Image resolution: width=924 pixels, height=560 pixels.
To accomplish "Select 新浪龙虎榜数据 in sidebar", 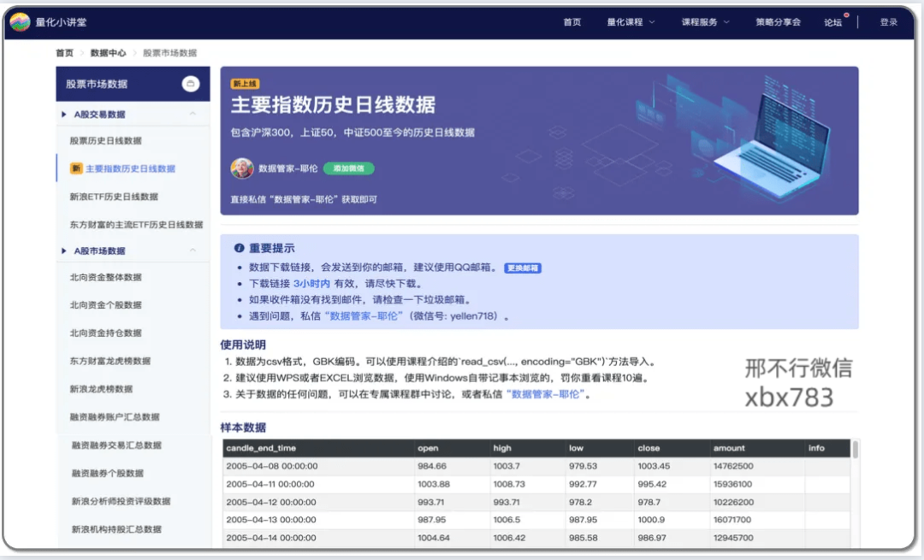I will click(101, 389).
